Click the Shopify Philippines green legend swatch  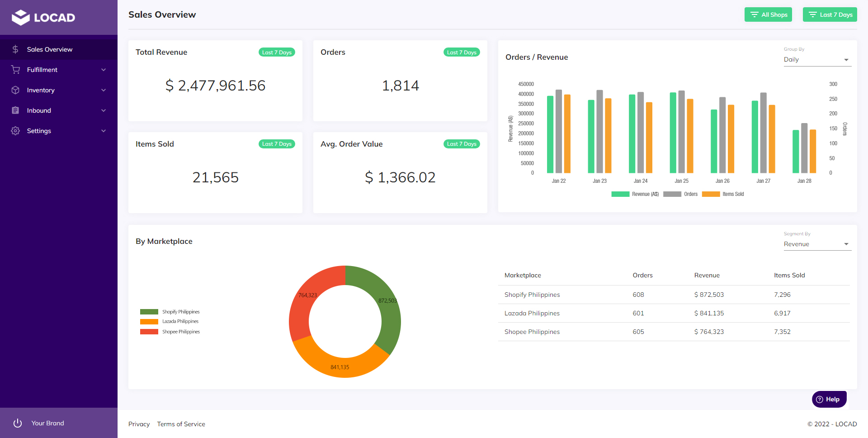149,311
